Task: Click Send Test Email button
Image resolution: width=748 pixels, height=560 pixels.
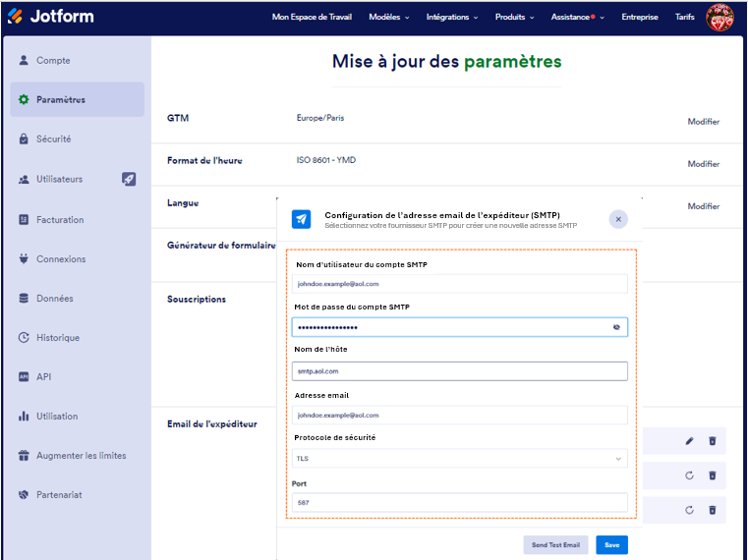Action: [x=555, y=544]
